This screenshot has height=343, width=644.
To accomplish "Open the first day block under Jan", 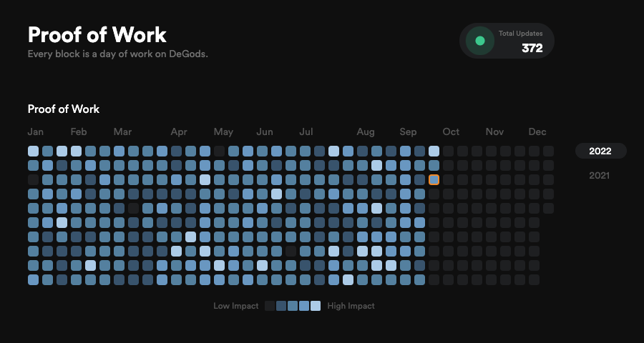I will [33, 151].
